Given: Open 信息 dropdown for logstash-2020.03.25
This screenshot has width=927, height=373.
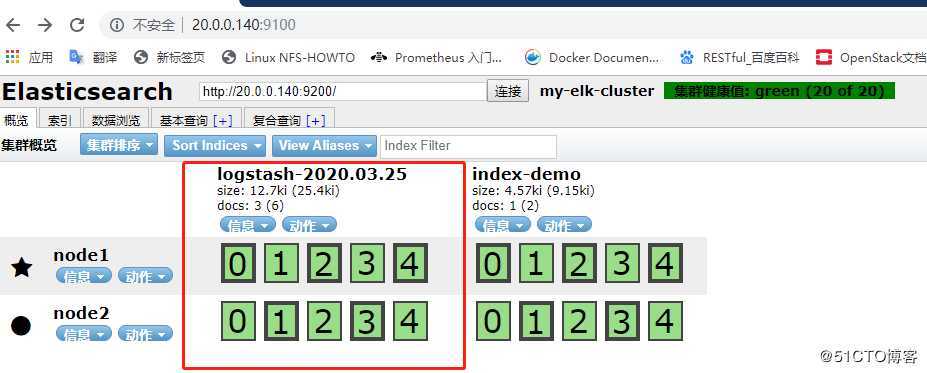Looking at the screenshot, I should (248, 225).
